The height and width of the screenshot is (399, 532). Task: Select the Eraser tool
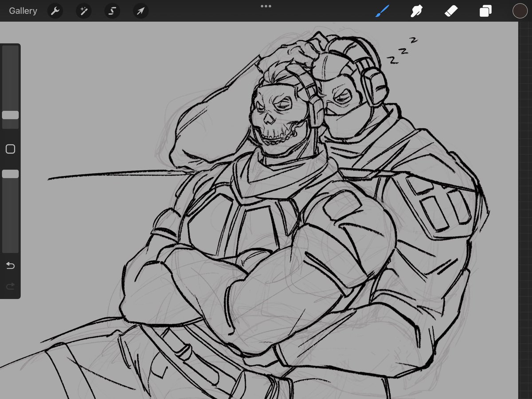451,11
